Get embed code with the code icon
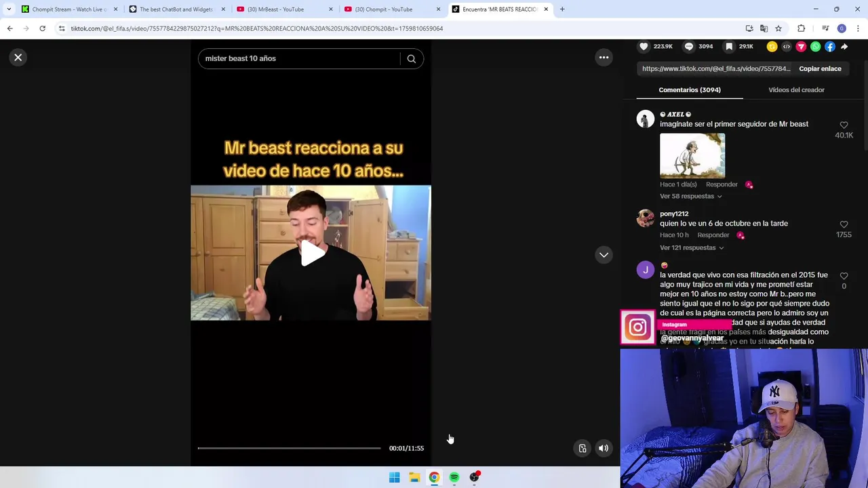The image size is (868, 488). coord(787,47)
